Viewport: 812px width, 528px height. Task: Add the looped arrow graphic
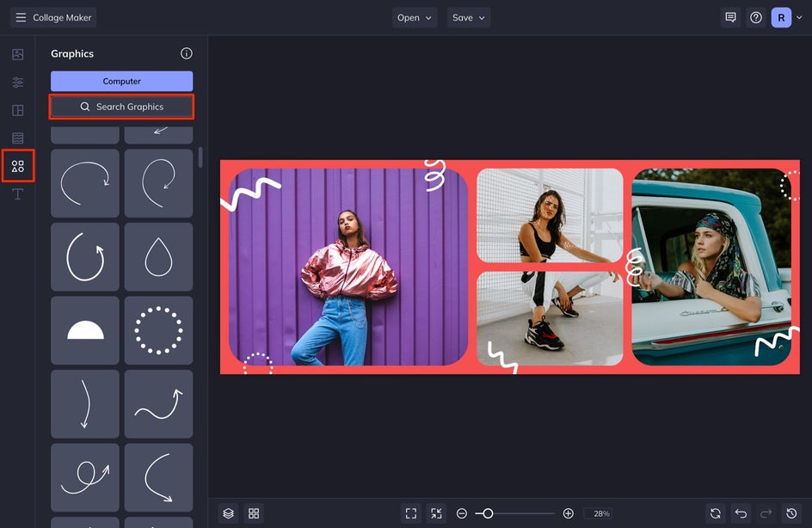click(85, 477)
